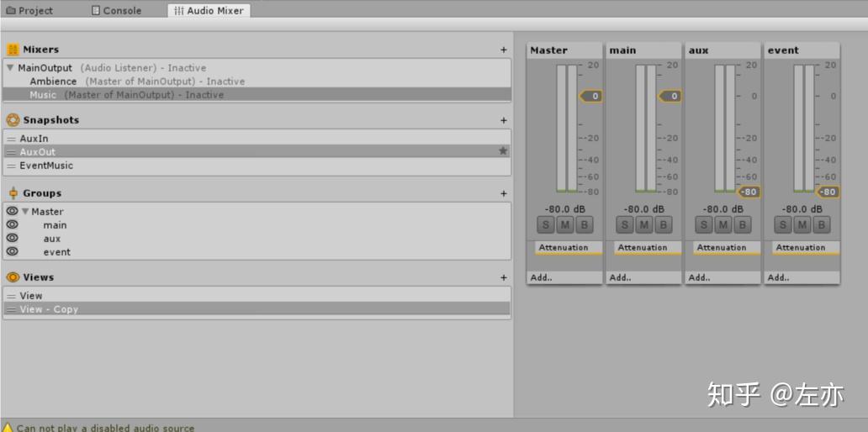This screenshot has width=868, height=432.
Task: Mute the event channel
Action: (x=802, y=224)
